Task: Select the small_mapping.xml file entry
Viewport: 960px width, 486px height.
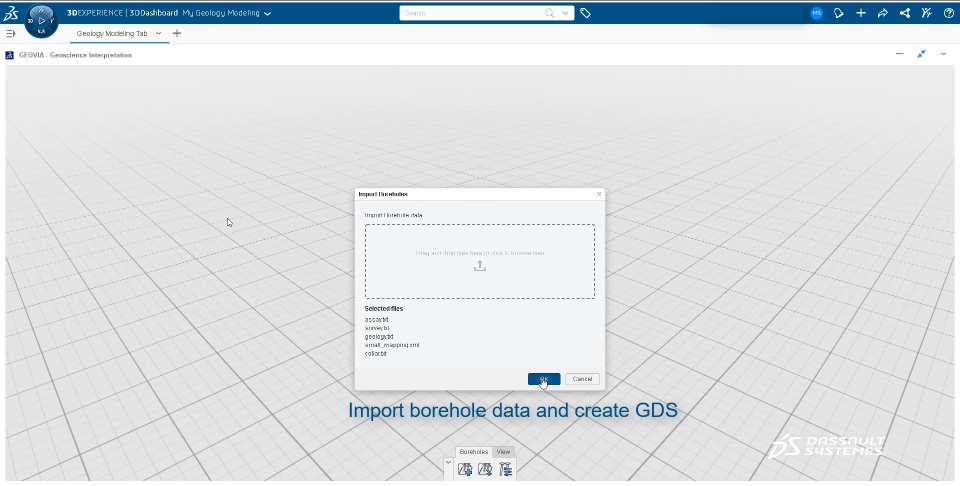Action: point(392,345)
